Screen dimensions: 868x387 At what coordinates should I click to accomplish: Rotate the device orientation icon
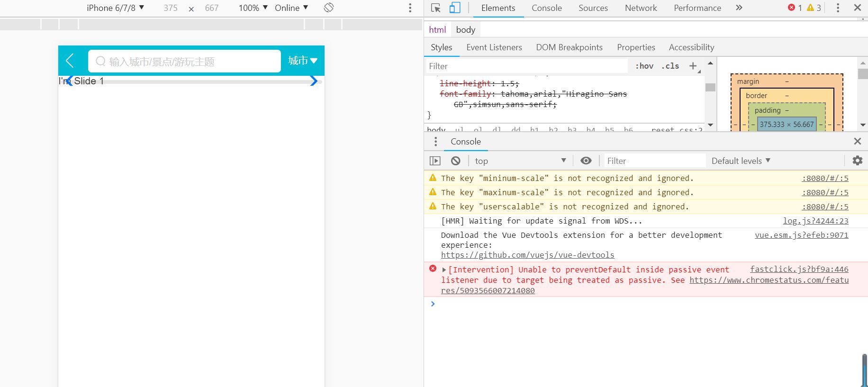coord(329,8)
